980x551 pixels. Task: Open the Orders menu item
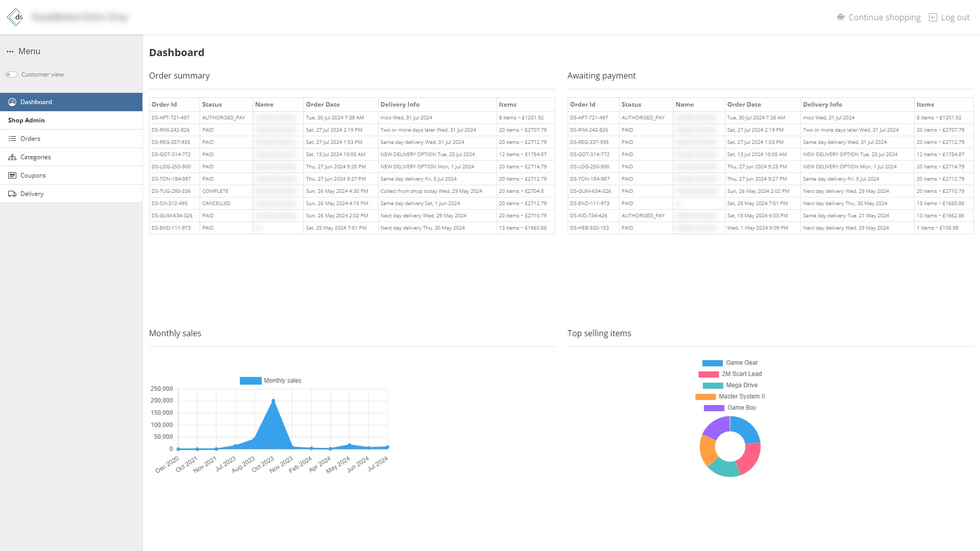click(71, 139)
